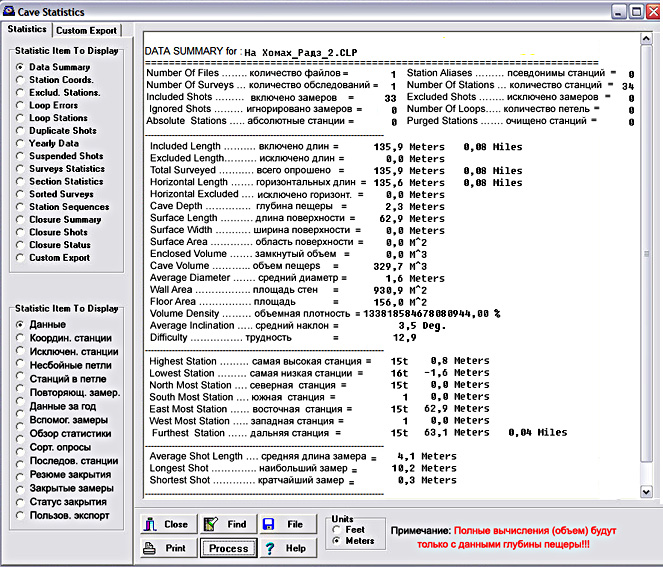The width and height of the screenshot is (663, 567).
Task: Select Station Sequences statistic item
Action: pos(20,207)
